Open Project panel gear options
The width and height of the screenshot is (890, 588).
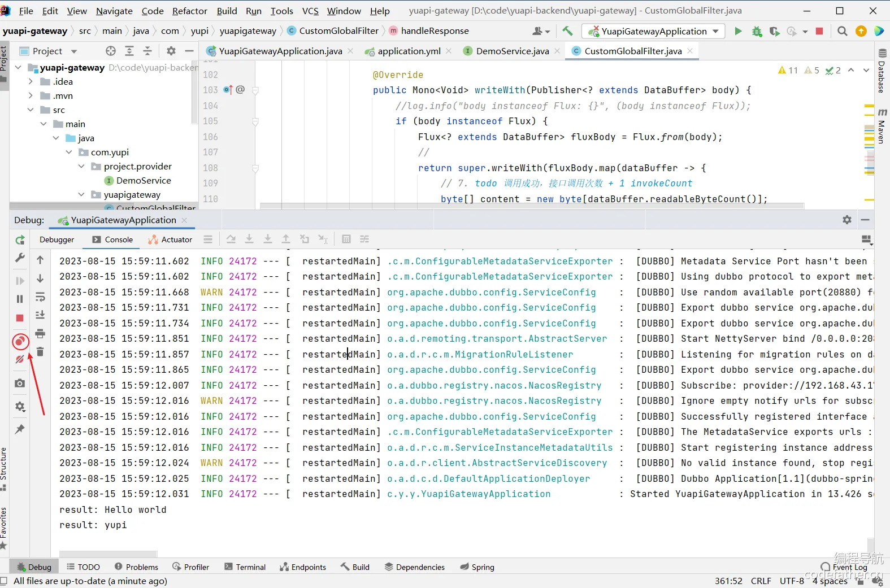[x=171, y=51]
